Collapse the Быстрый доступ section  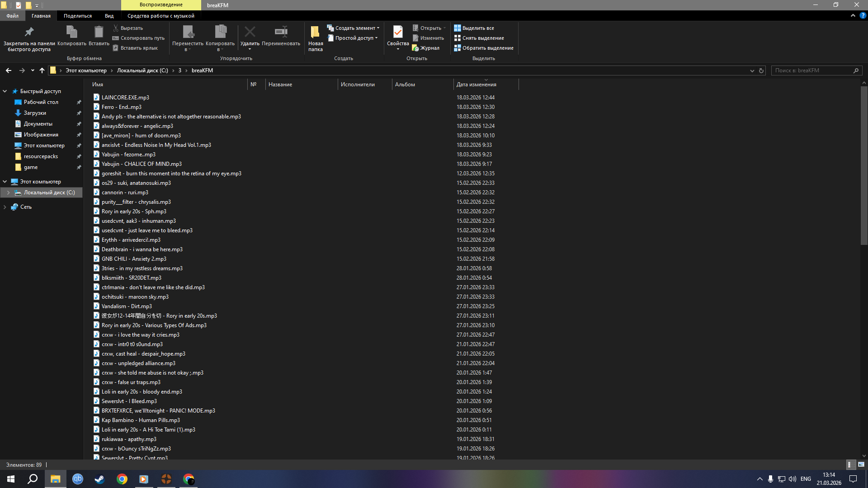[5, 91]
